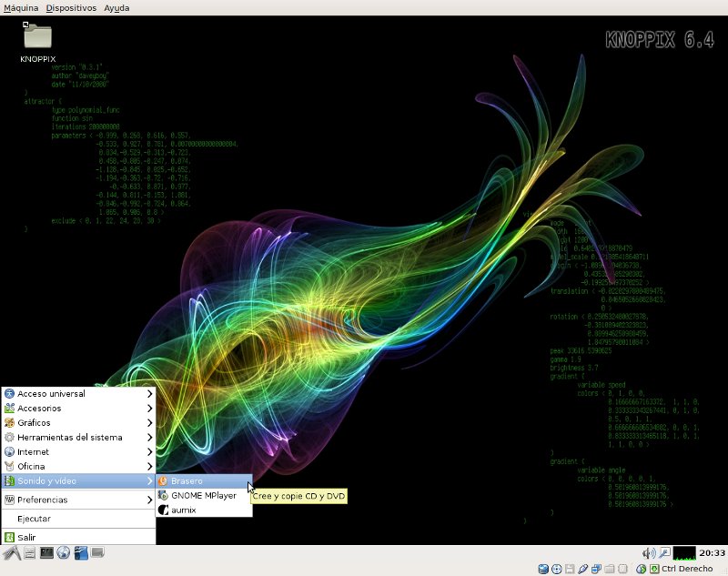Click the aumix mixer icon
The width and height of the screenshot is (728, 576).
(x=163, y=510)
